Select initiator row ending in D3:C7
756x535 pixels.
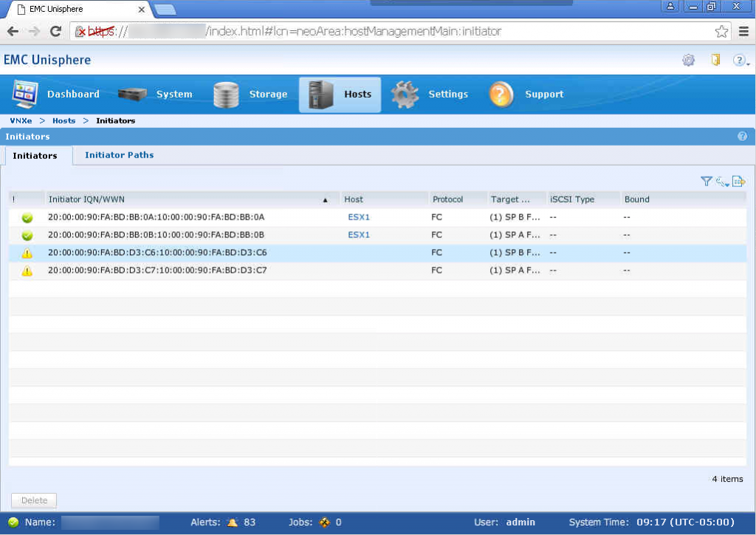157,271
